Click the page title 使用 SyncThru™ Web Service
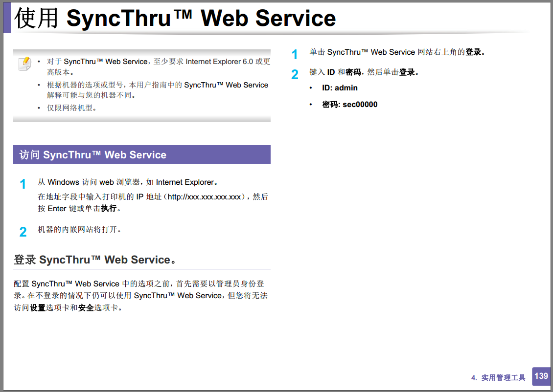Viewport: 553px width, 392px height. (175, 18)
